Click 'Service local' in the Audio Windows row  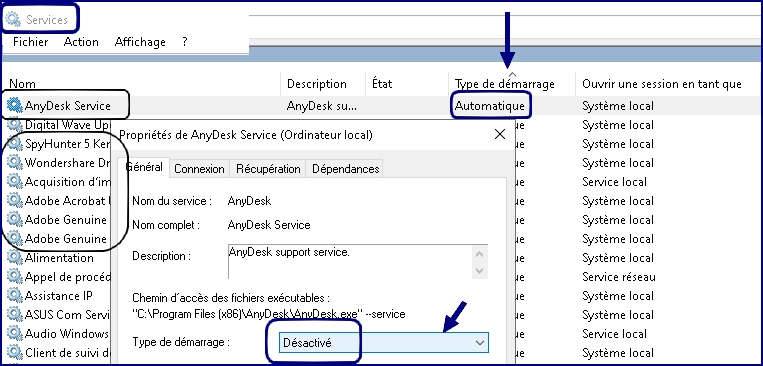coord(614,334)
